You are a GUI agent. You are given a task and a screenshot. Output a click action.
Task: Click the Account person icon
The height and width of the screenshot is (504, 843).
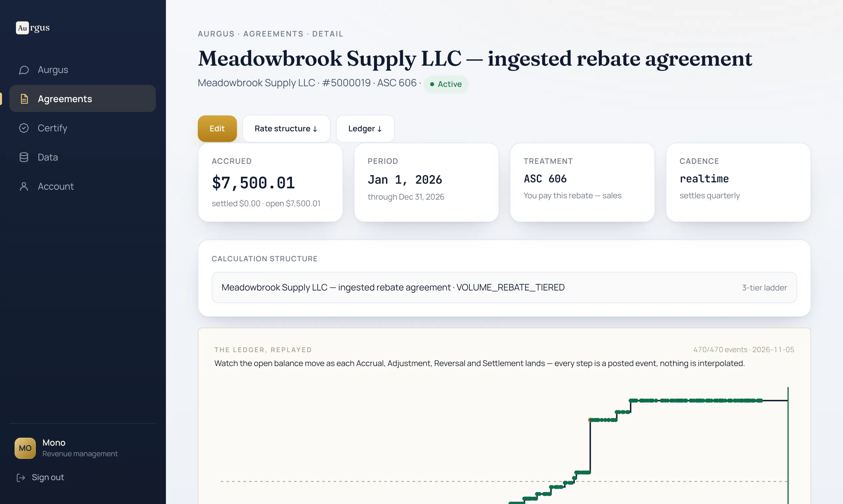(24, 186)
